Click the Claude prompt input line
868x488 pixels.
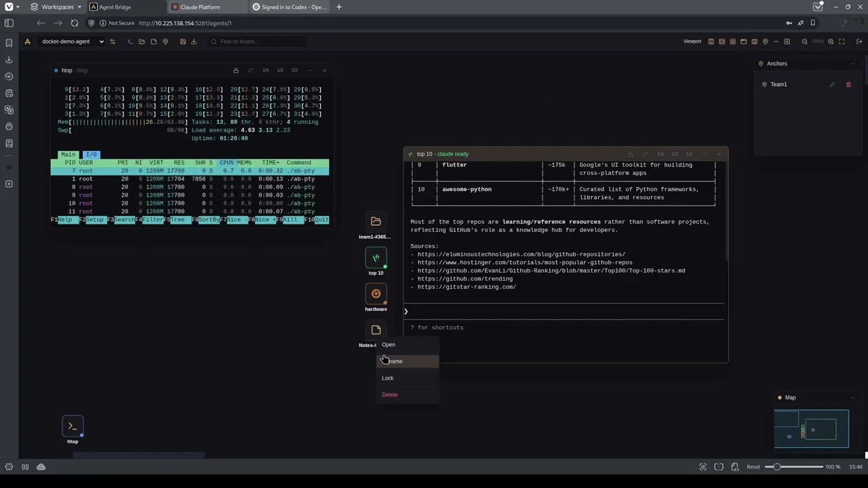tap(564, 312)
